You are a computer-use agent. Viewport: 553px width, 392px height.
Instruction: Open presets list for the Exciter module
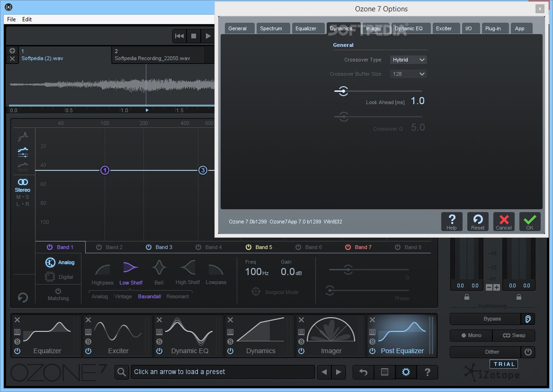click(x=89, y=332)
